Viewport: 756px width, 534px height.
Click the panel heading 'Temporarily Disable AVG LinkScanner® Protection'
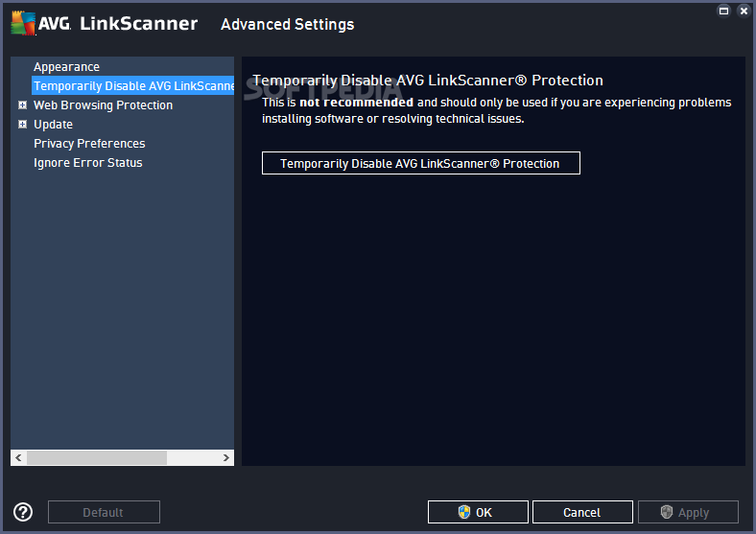(x=428, y=80)
